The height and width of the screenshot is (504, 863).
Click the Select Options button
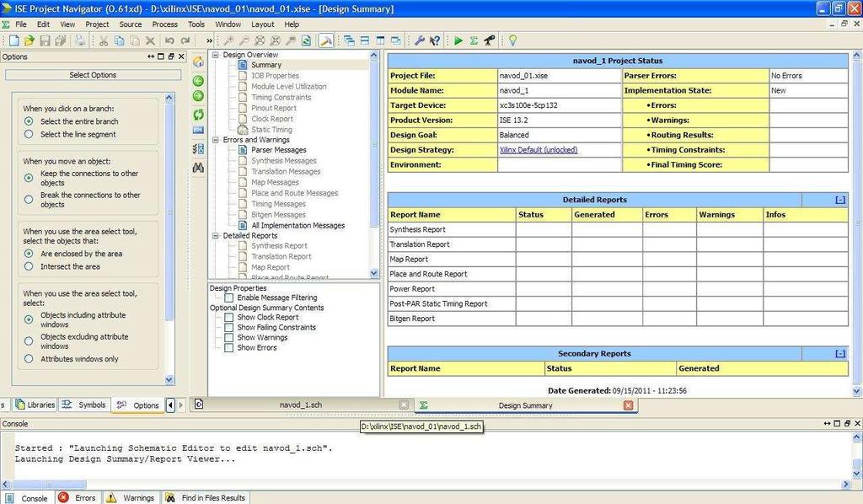click(x=93, y=75)
